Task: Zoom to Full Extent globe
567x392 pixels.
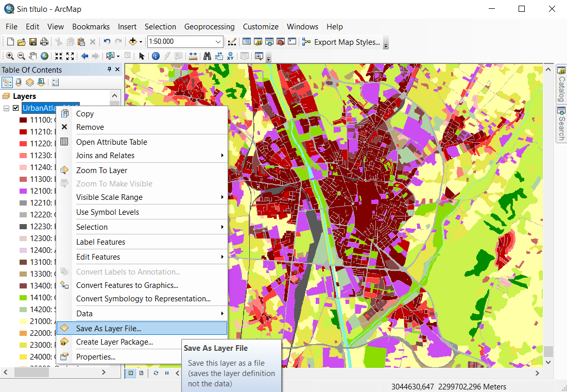Action: (x=44, y=56)
